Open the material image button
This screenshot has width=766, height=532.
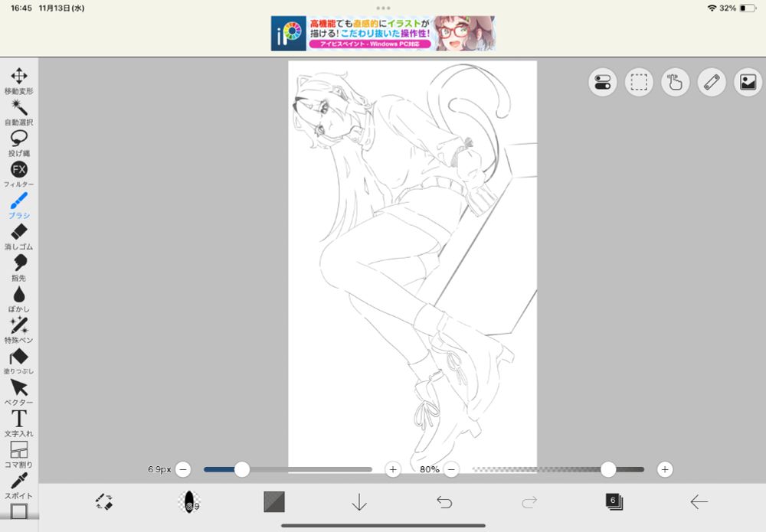point(748,82)
